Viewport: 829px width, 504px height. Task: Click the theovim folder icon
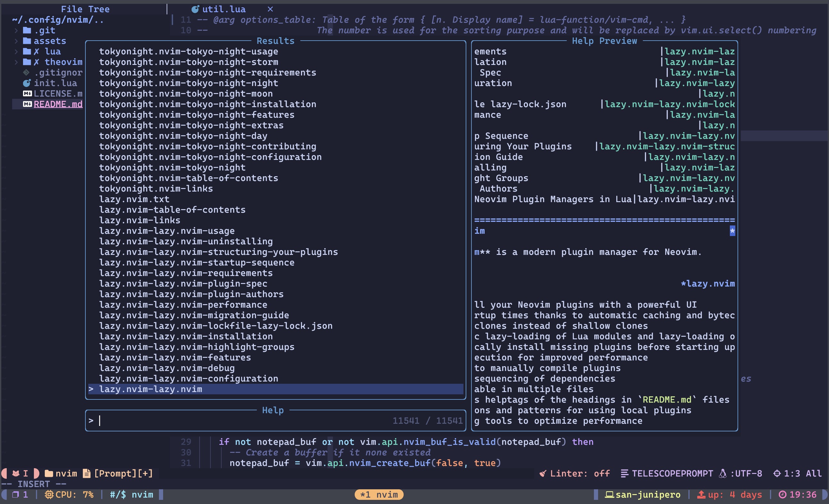click(x=27, y=62)
